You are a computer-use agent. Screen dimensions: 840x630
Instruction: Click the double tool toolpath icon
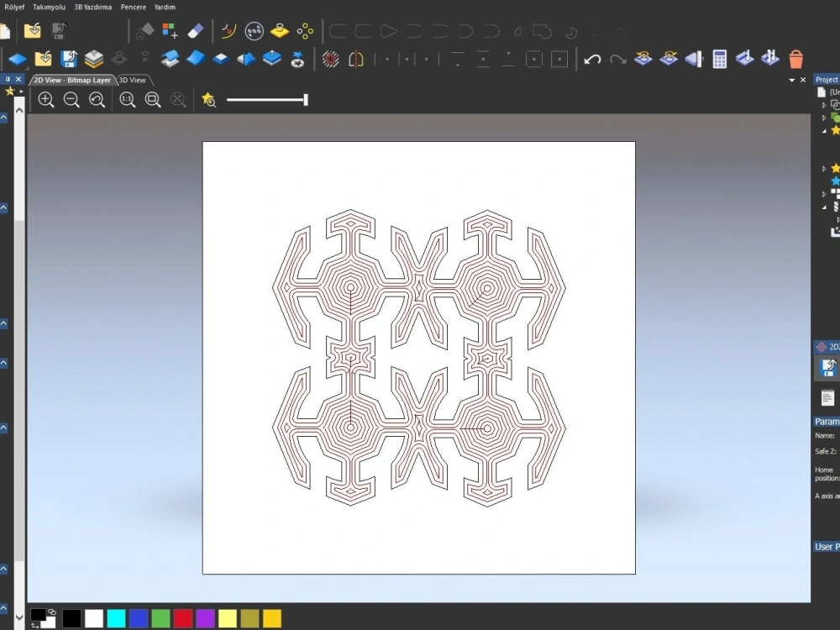pos(769,59)
